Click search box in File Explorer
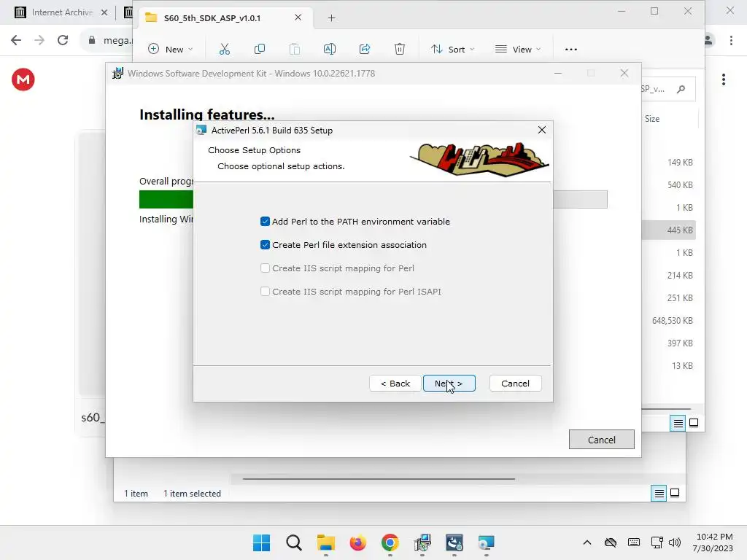This screenshot has height=560, width=747. coord(667,89)
